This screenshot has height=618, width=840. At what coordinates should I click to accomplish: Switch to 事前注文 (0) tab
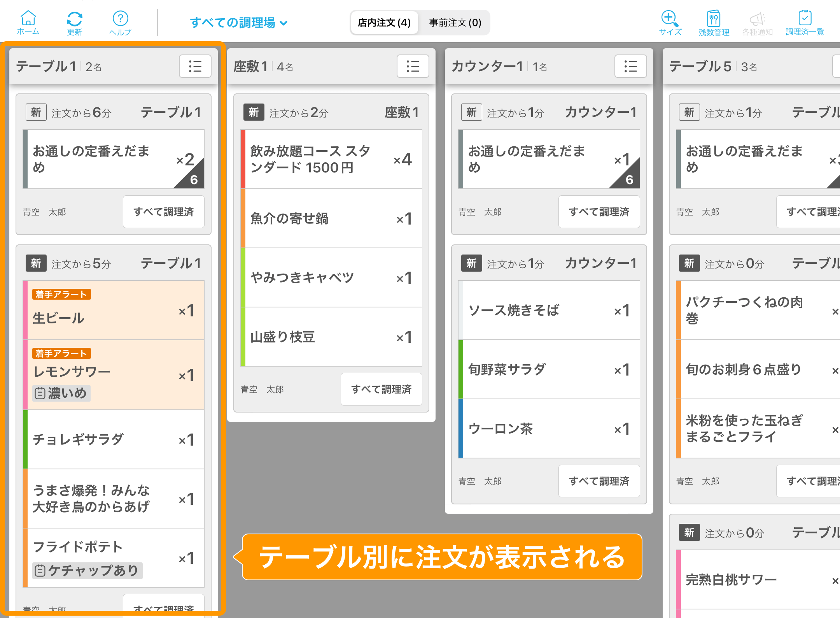[x=455, y=23]
